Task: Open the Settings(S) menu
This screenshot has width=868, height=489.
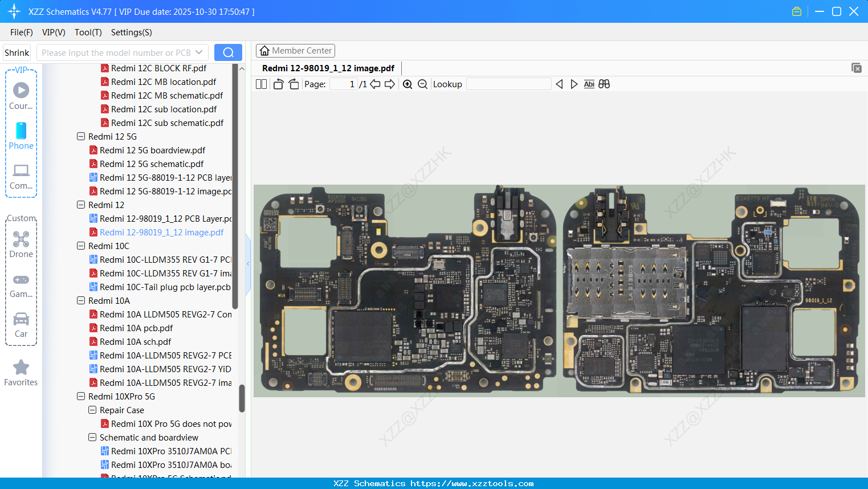Action: [131, 32]
